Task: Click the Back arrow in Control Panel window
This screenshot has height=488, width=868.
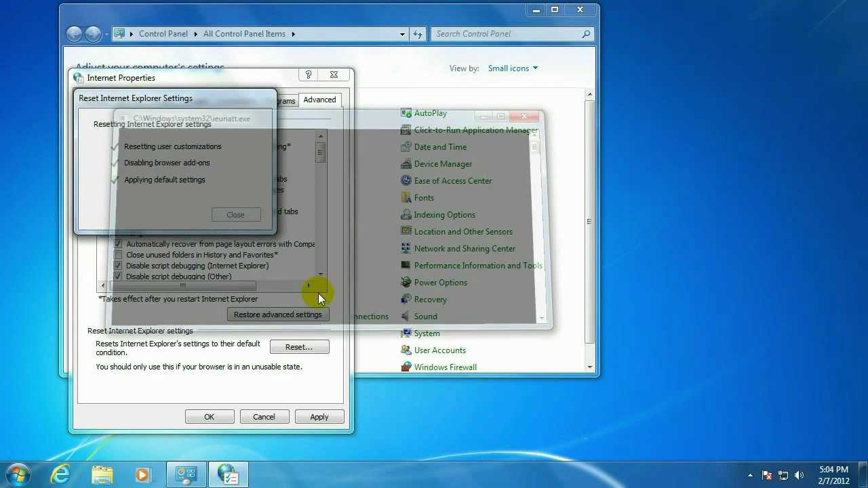Action: [74, 33]
